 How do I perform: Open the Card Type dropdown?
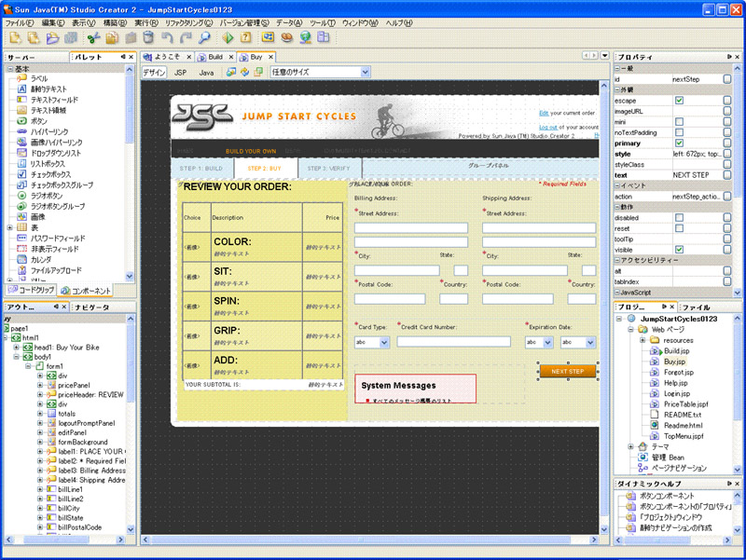coord(384,342)
